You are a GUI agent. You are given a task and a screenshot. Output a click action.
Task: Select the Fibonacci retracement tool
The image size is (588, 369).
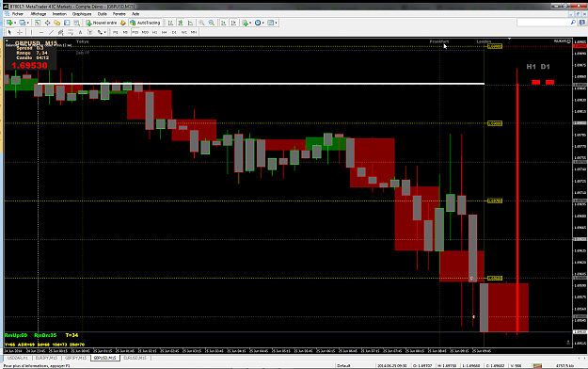(71, 32)
